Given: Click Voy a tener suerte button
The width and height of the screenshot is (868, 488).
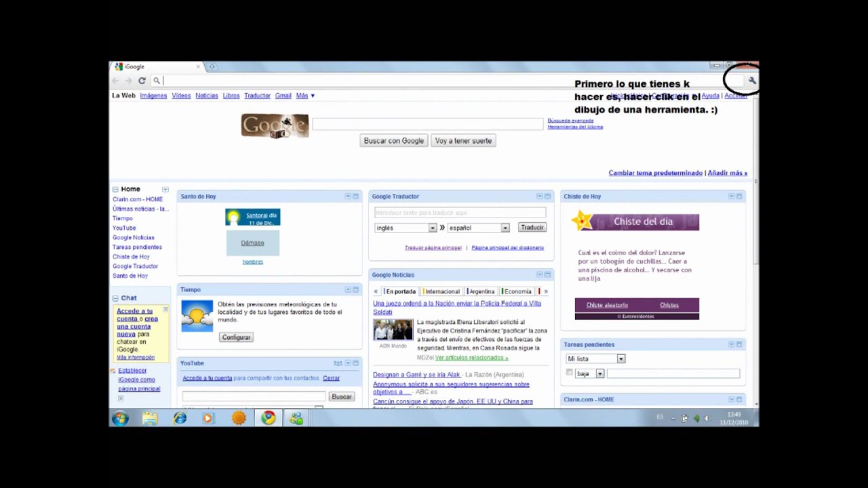Looking at the screenshot, I should coord(463,141).
